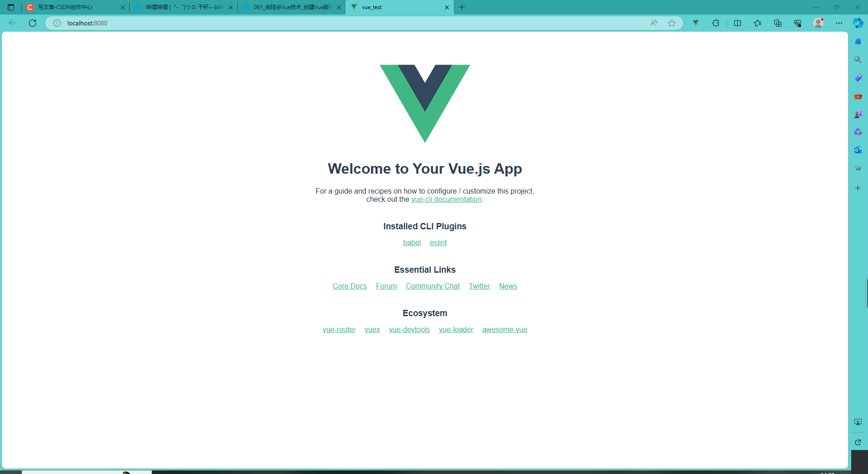
Task: Open Browser essentials heart icon
Action: (797, 23)
